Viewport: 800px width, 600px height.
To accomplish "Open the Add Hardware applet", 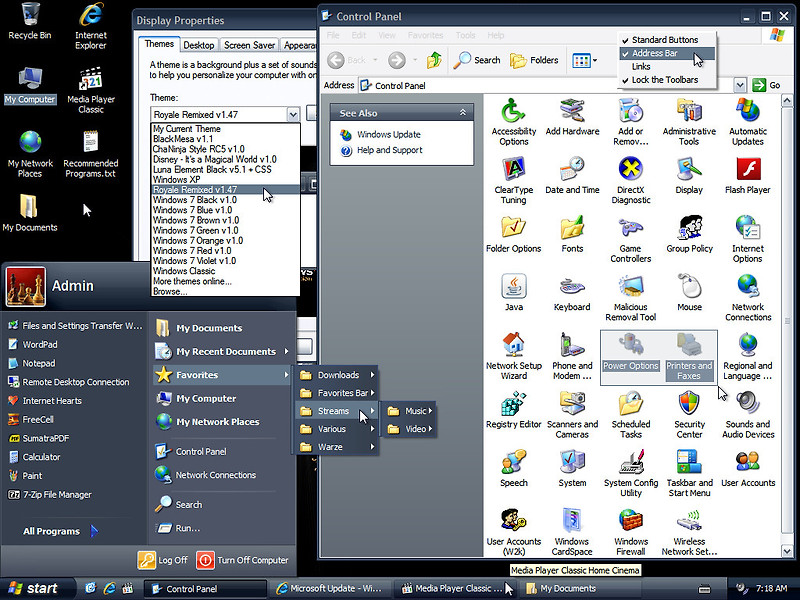I will click(x=572, y=117).
